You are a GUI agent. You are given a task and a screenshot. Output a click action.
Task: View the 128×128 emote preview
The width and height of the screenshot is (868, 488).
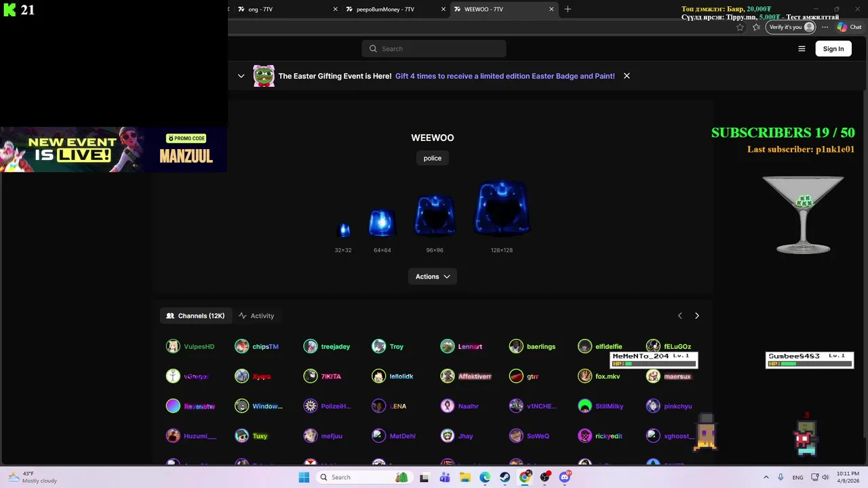pyautogui.click(x=502, y=207)
